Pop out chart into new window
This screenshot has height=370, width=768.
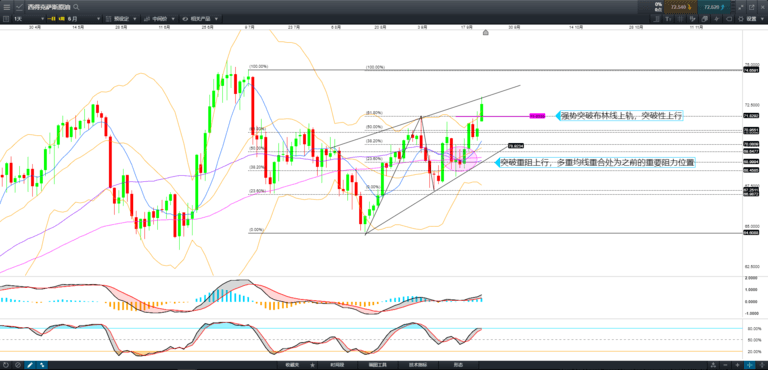[x=752, y=7]
